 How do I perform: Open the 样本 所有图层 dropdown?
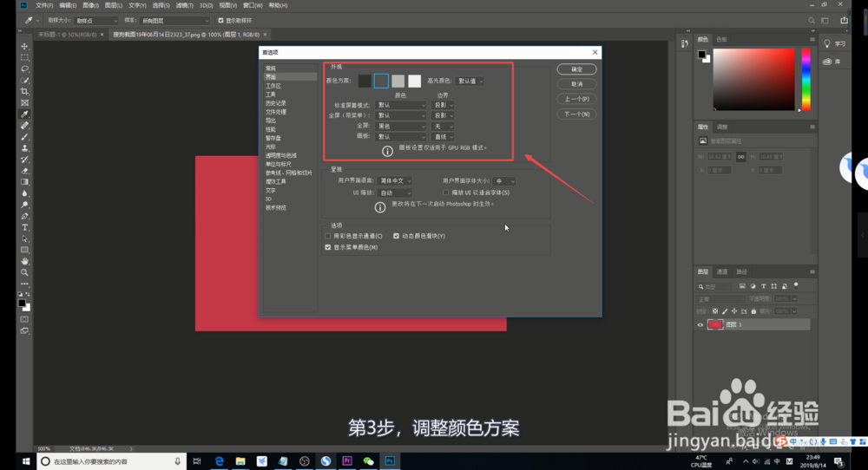click(x=175, y=21)
